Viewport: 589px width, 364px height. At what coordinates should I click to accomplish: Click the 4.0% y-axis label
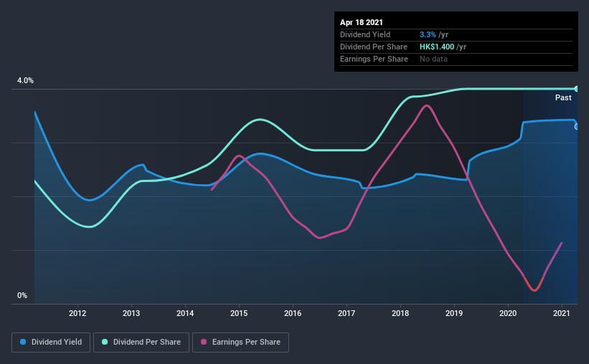click(25, 81)
